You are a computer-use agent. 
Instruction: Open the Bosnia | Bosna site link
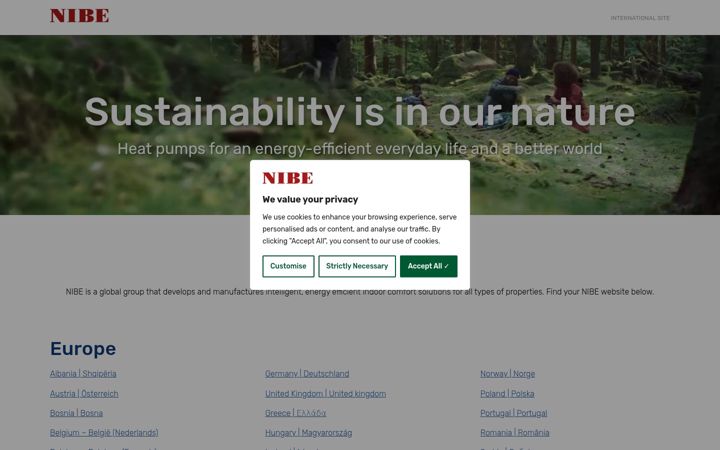tap(76, 413)
